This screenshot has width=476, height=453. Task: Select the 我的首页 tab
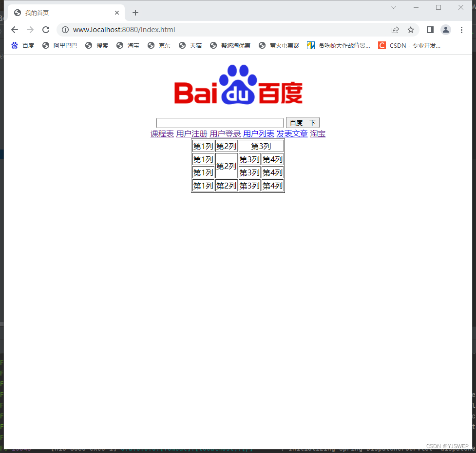67,13
